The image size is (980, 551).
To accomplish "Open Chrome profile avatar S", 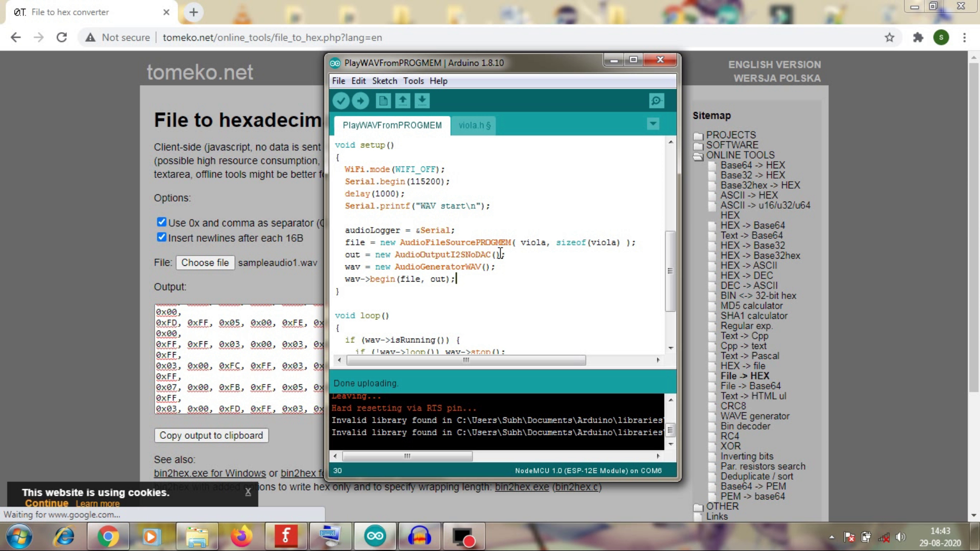I will tap(941, 37).
